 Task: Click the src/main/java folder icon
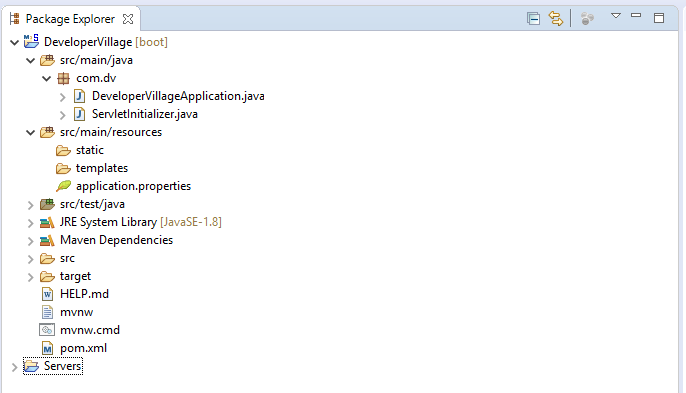[47, 60]
